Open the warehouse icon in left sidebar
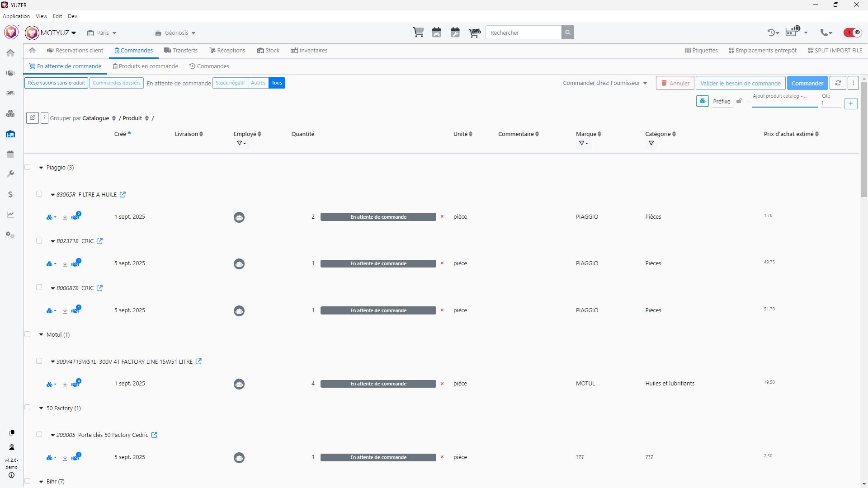This screenshot has height=488, width=868. (x=10, y=134)
